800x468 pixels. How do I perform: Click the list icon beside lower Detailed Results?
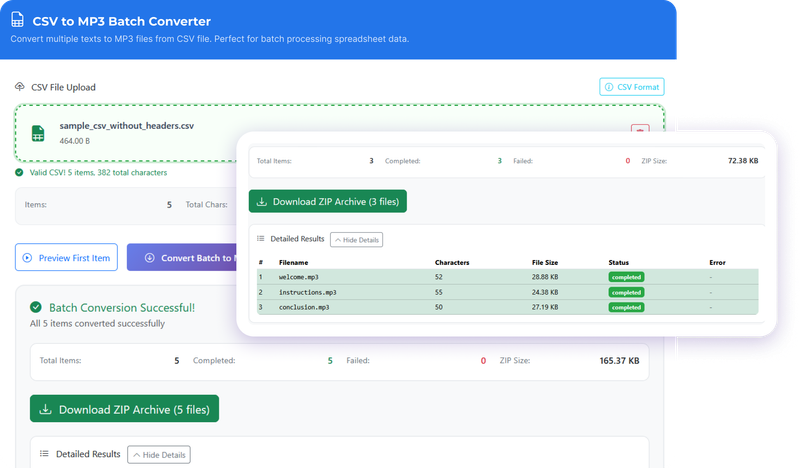pos(43,454)
